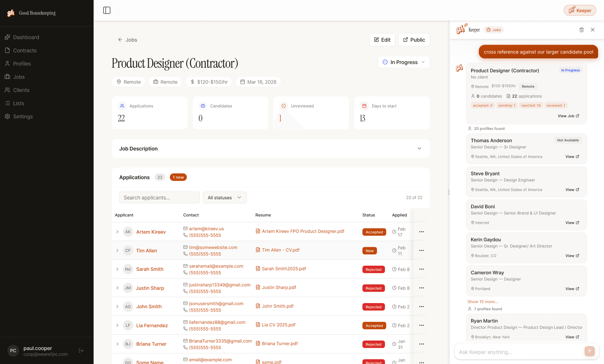The width and height of the screenshot is (604, 364).
Task: Click the Keeper button in the top bar
Action: point(580,10)
